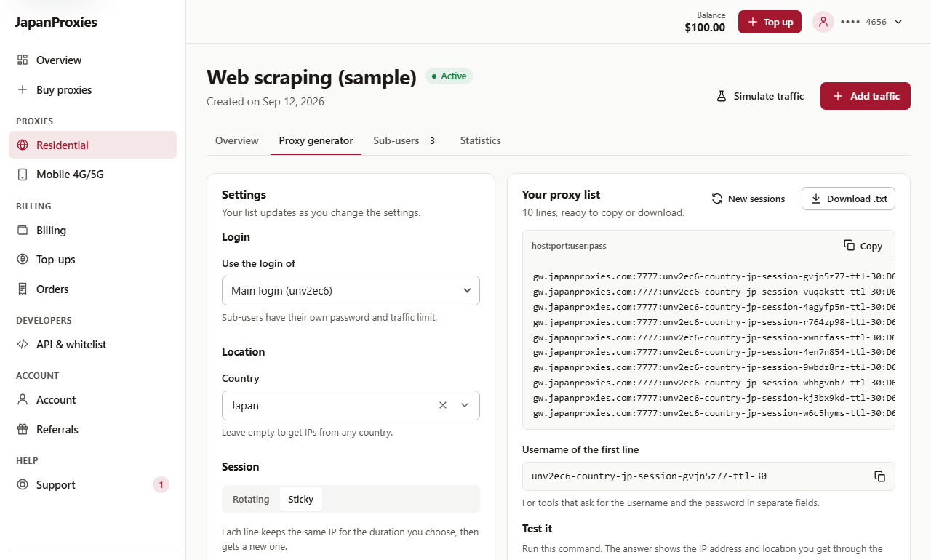
Task: Click the Active status badge
Action: pos(449,76)
